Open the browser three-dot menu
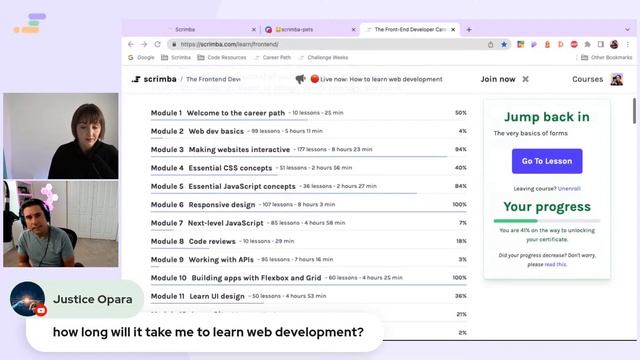The width and height of the screenshot is (640, 360). [x=627, y=44]
